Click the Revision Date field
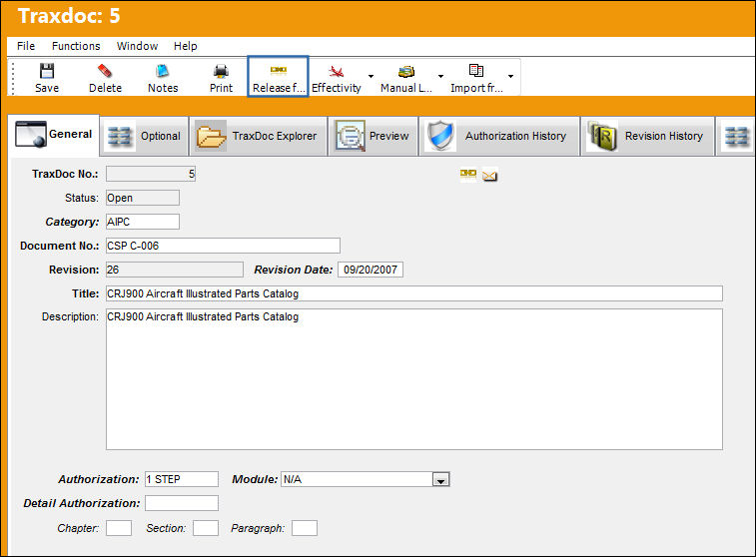Viewport: 756px width, 557px height. (371, 270)
